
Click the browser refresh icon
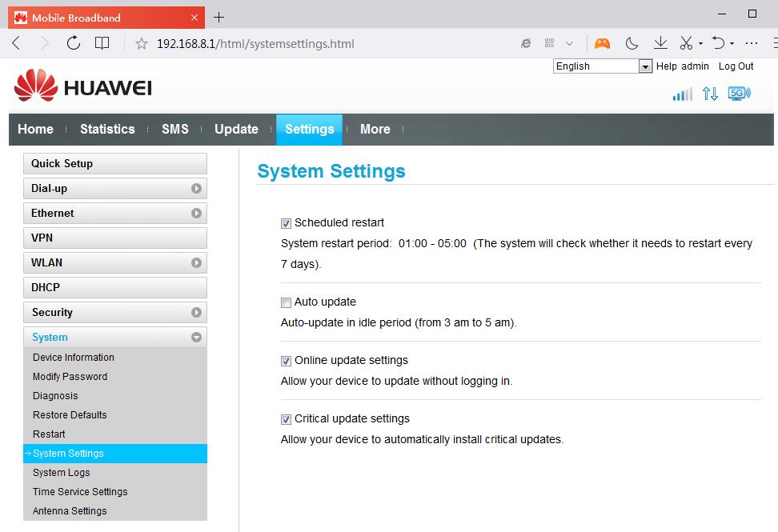coord(74,43)
